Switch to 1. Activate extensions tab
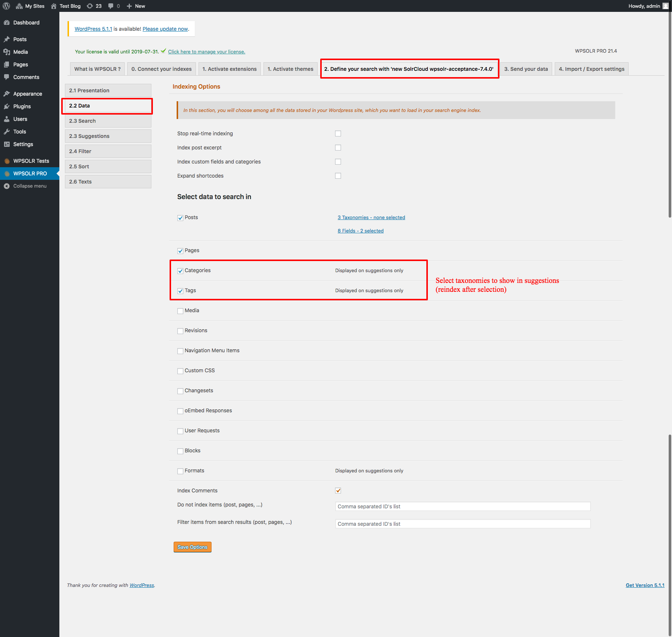Viewport: 672px width, 637px height. coord(229,69)
